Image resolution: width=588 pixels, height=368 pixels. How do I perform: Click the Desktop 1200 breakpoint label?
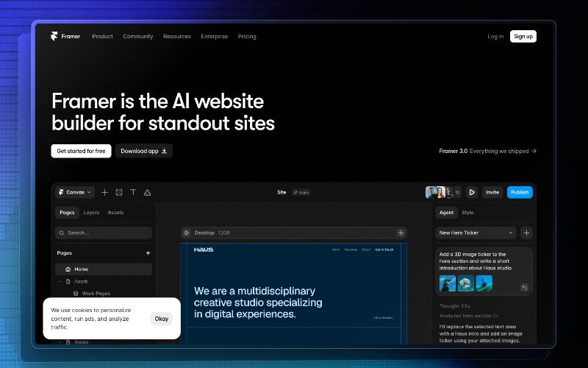pos(212,233)
